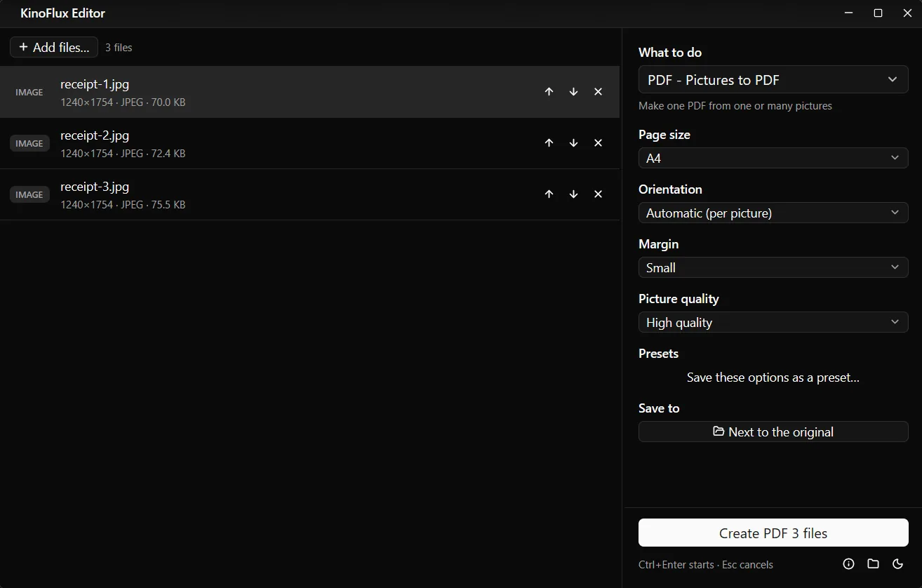Click the 75.5 KB details of receipt-3.jpg
The height and width of the screenshot is (588, 922).
123,205
